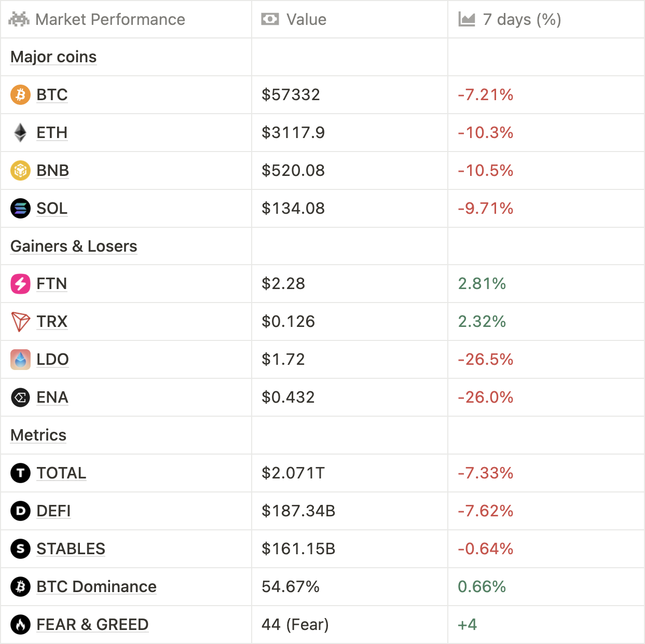Click the Gainers & Losers heading
The width and height of the screenshot is (645, 644).
point(74,246)
